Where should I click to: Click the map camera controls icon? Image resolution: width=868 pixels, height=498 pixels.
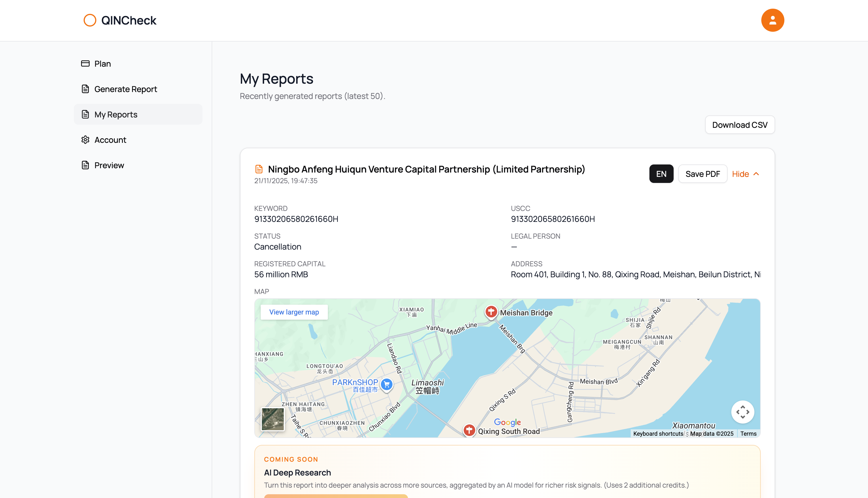click(742, 412)
